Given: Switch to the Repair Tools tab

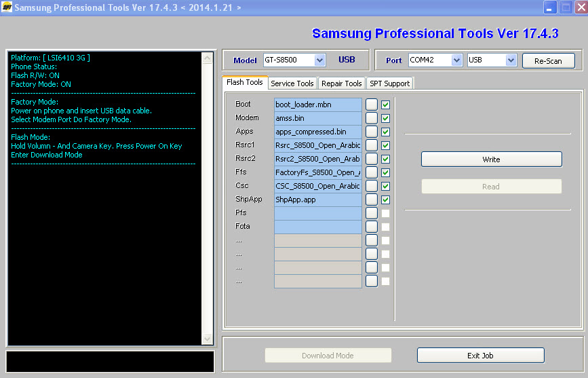Looking at the screenshot, I should click(x=342, y=83).
